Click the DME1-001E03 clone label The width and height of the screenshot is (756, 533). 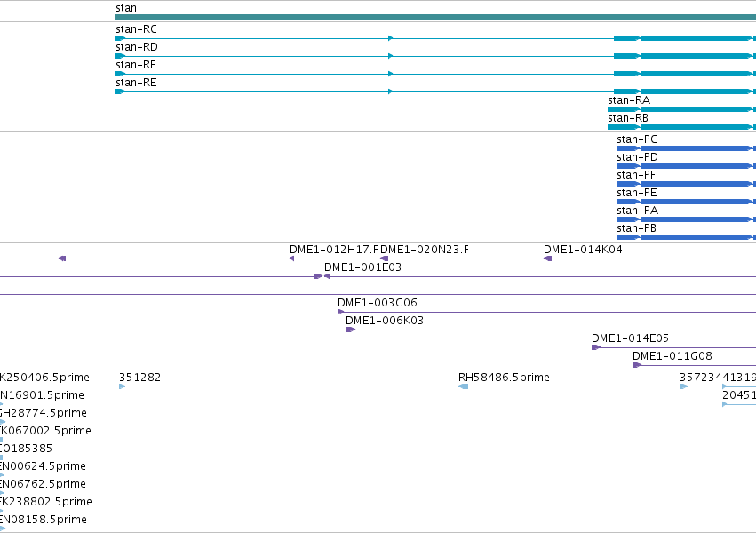(362, 267)
